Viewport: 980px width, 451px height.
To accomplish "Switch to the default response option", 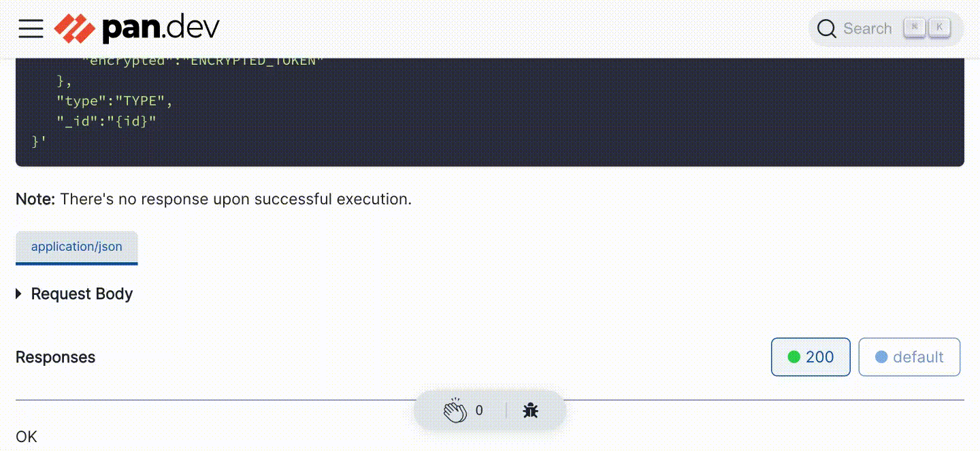I will coord(909,357).
